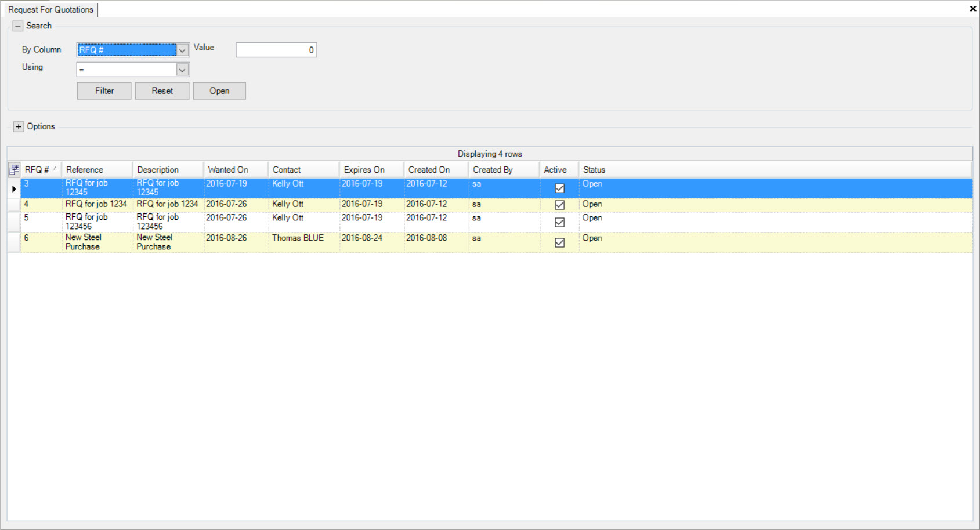The width and height of the screenshot is (980, 530).
Task: Toggle Active checkbox for RFQ 5
Action: point(559,222)
